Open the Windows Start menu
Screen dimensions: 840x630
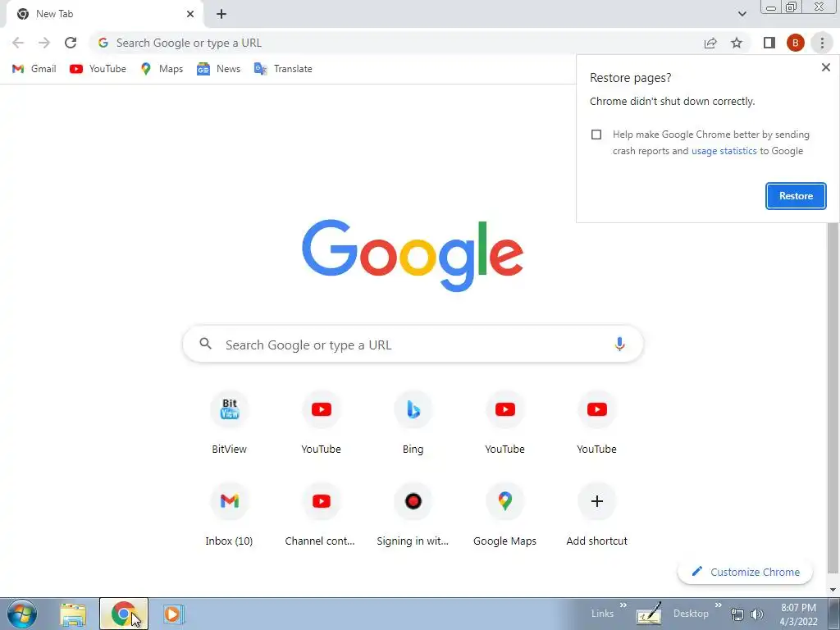point(22,614)
